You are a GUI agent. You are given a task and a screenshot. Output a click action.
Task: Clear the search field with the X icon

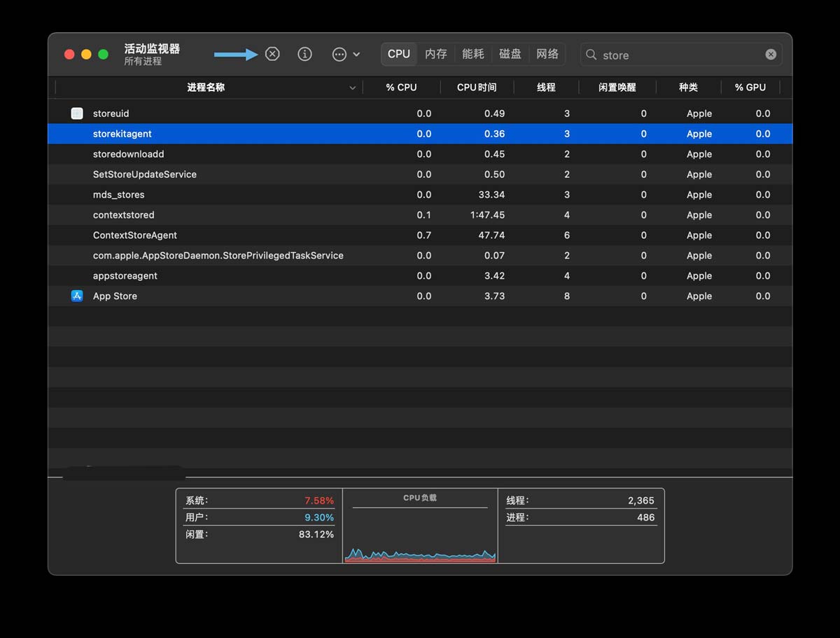(x=771, y=55)
